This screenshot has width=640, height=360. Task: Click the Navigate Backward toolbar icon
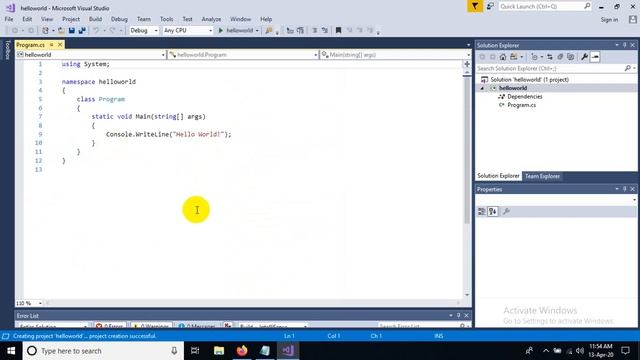15,31
